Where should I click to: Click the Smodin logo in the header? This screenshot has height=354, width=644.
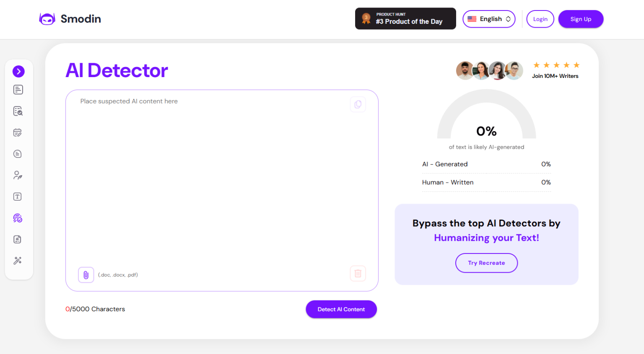click(70, 18)
